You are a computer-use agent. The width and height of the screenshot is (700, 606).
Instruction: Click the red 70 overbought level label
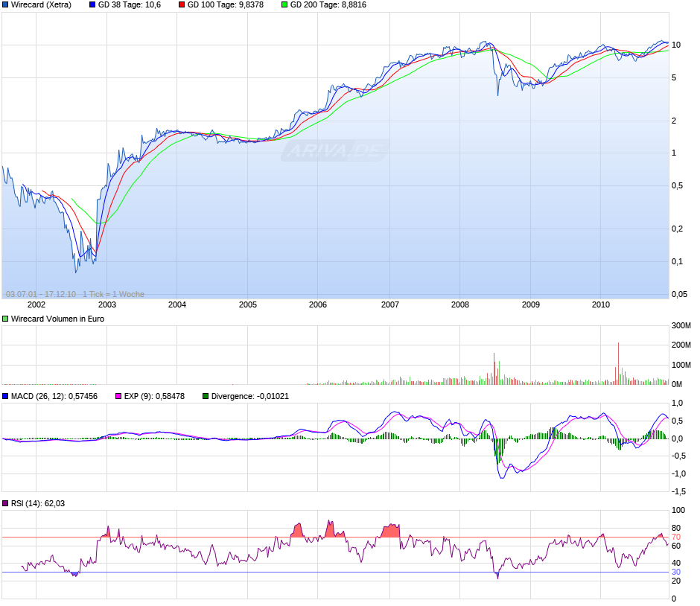[676, 537]
